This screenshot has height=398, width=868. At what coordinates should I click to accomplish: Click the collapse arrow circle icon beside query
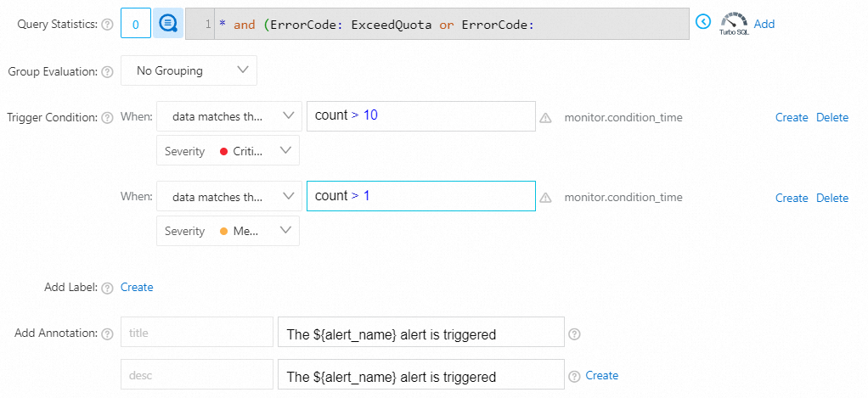click(x=703, y=22)
